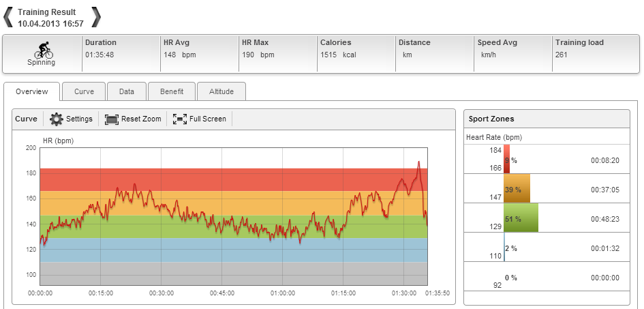The height and width of the screenshot is (309, 644).
Task: Click the red 166-184 zone bar
Action: (x=506, y=159)
